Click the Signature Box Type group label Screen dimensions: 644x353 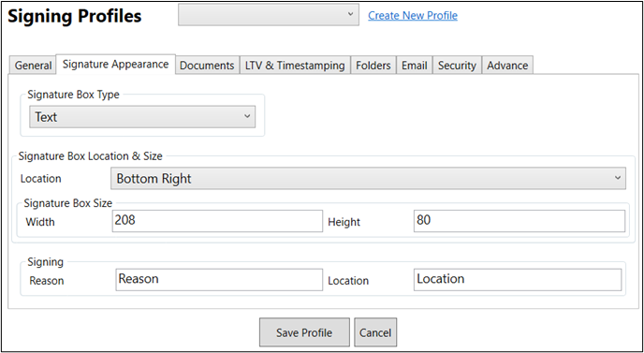(x=73, y=95)
